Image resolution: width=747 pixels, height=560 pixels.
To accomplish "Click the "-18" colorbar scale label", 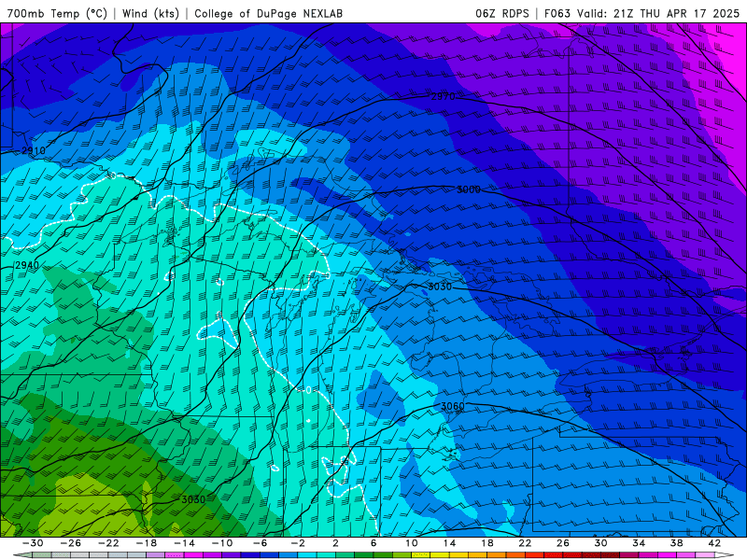I will point(147,543).
